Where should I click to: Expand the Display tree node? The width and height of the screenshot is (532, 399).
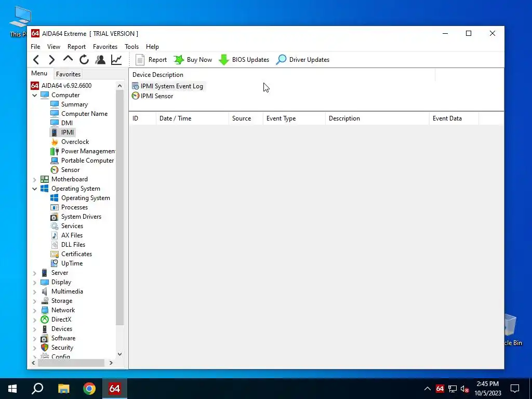coord(35,282)
